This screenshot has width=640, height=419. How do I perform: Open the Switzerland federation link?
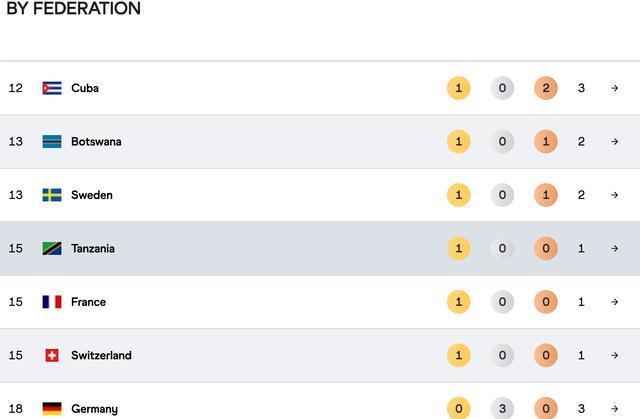[x=101, y=356]
